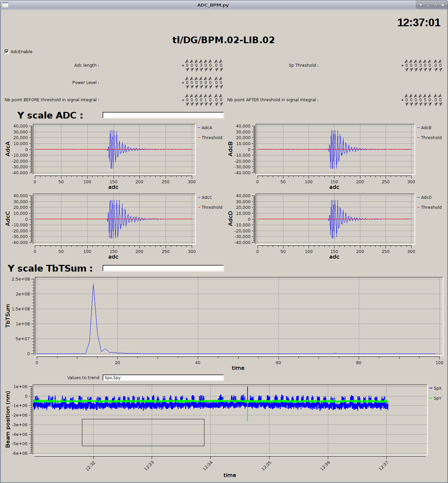The image size is (448, 483).
Task: Click the Y scale TbTSum input field
Action: tap(163, 268)
